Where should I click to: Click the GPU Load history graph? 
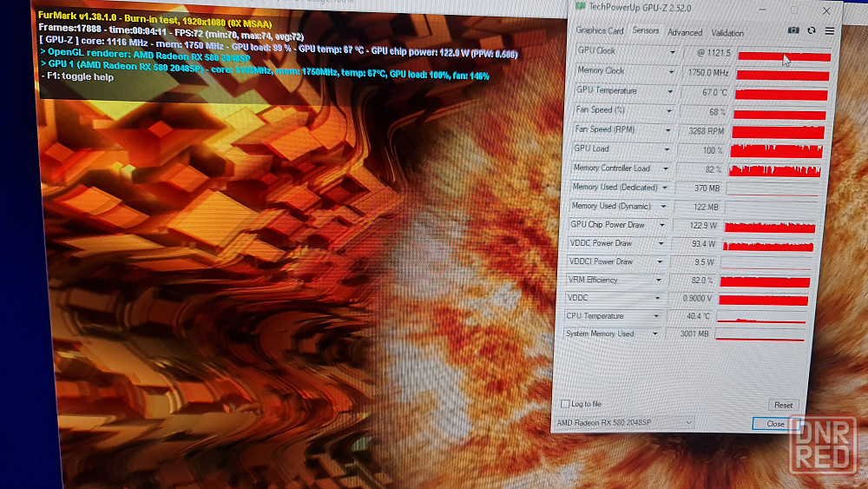pos(776,151)
